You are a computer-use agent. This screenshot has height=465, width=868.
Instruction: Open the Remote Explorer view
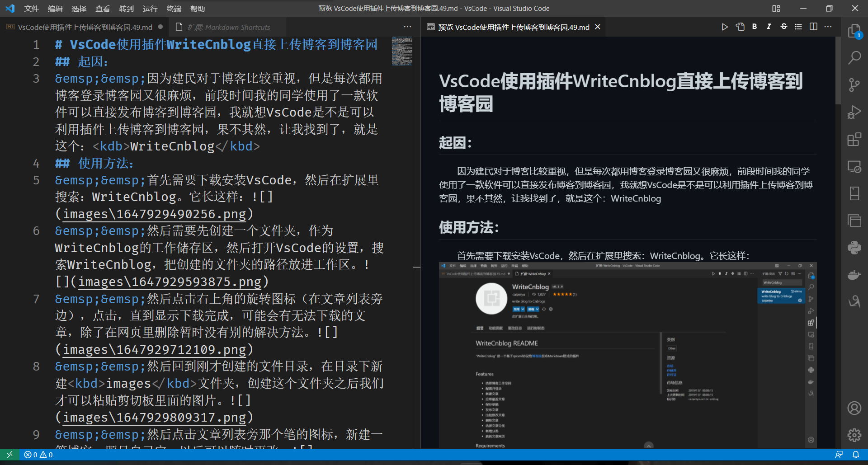(x=854, y=166)
